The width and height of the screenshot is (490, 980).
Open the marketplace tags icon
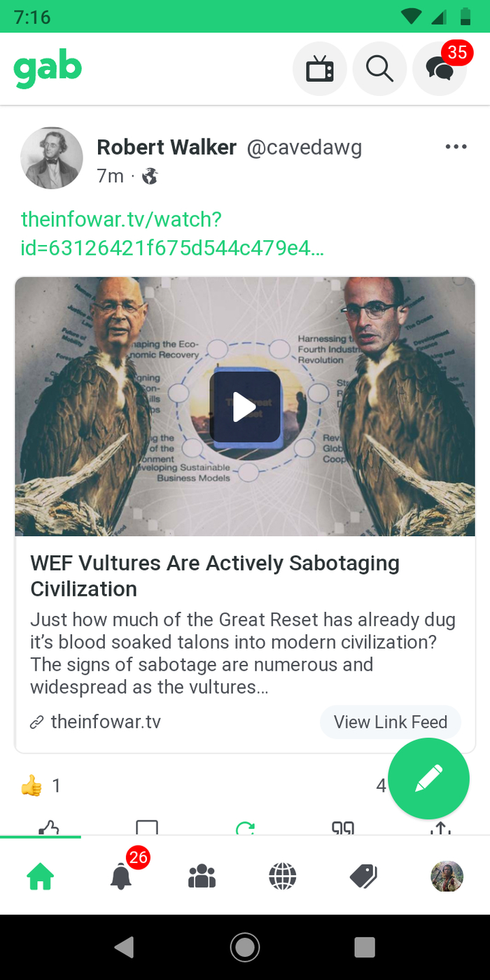click(x=363, y=876)
